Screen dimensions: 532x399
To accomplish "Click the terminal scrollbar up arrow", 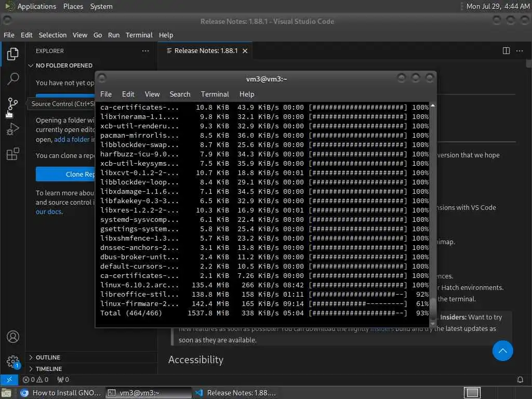I will (433, 105).
